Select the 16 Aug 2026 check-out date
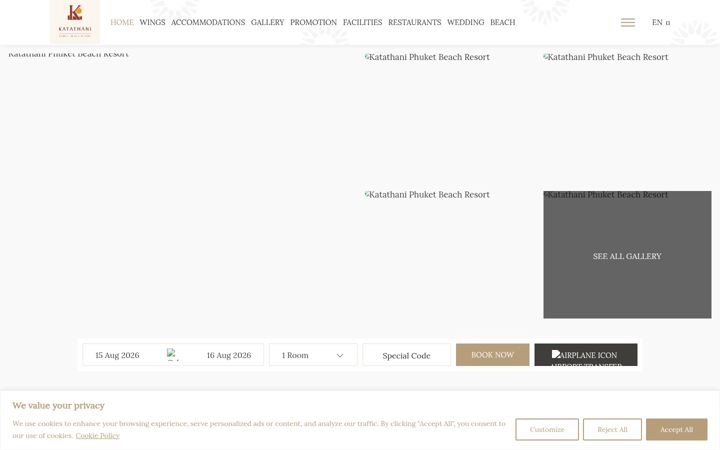This screenshot has height=450, width=720. pyautogui.click(x=229, y=355)
